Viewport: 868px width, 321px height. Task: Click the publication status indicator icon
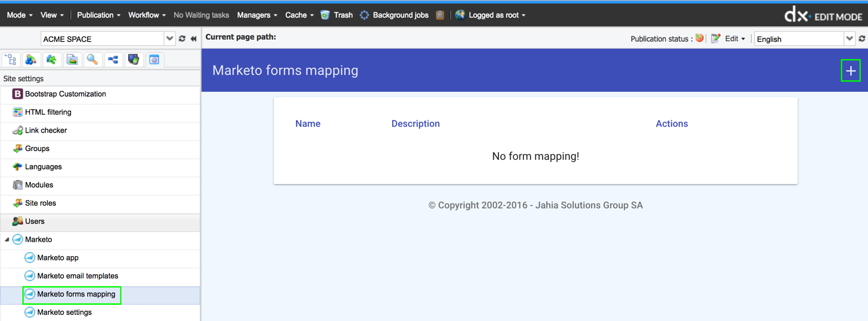699,39
